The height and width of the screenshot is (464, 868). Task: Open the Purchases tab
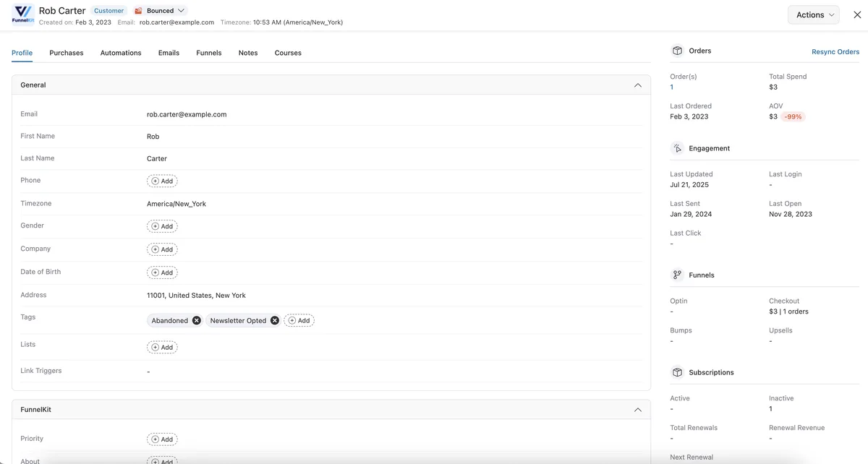pos(67,53)
